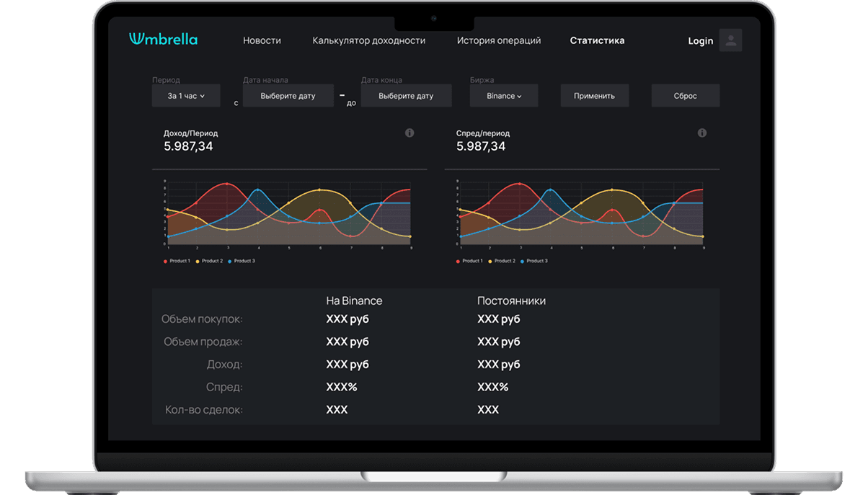Viewport: 868px width, 495px height.
Task: Show info for Доход/Период chart
Action: [x=409, y=133]
